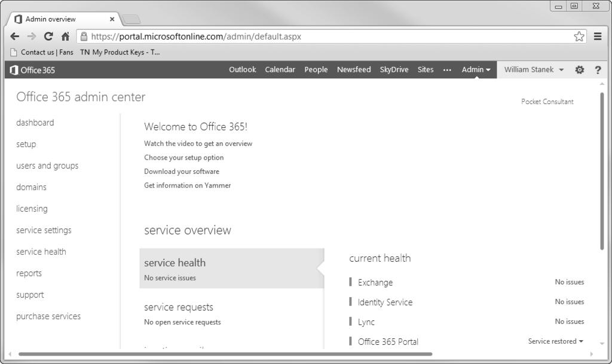Show more apps with the ellipsis icon
The width and height of the screenshot is (612, 364).
pos(447,70)
